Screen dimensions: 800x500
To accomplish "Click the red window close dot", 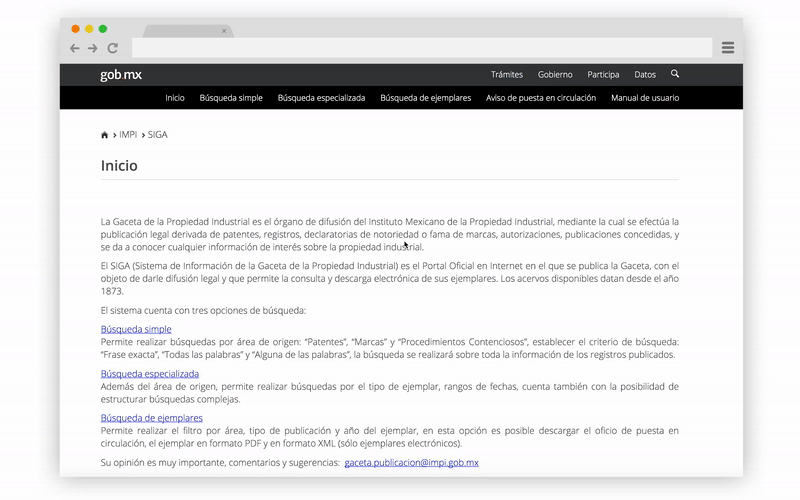I will [x=76, y=29].
